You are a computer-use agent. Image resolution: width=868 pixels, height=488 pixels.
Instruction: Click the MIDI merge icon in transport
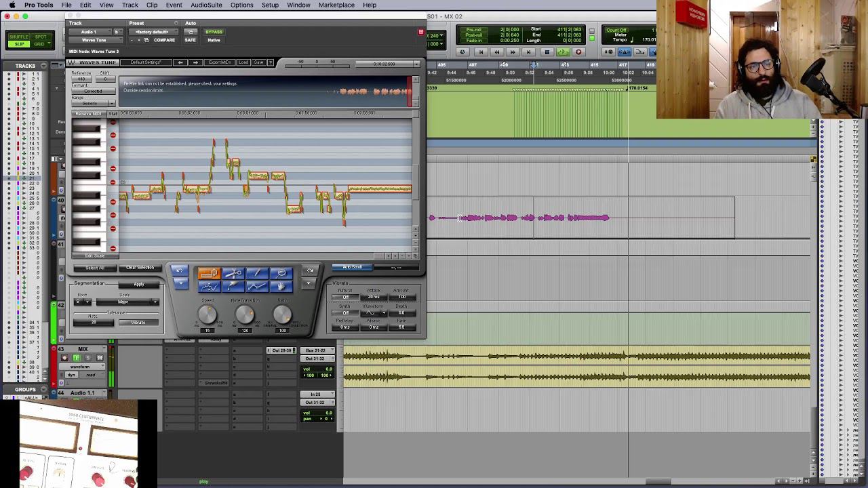(x=640, y=52)
